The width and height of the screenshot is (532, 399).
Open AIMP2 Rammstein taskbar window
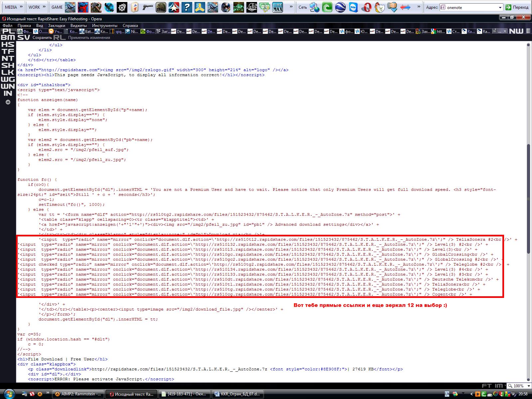[78, 394]
